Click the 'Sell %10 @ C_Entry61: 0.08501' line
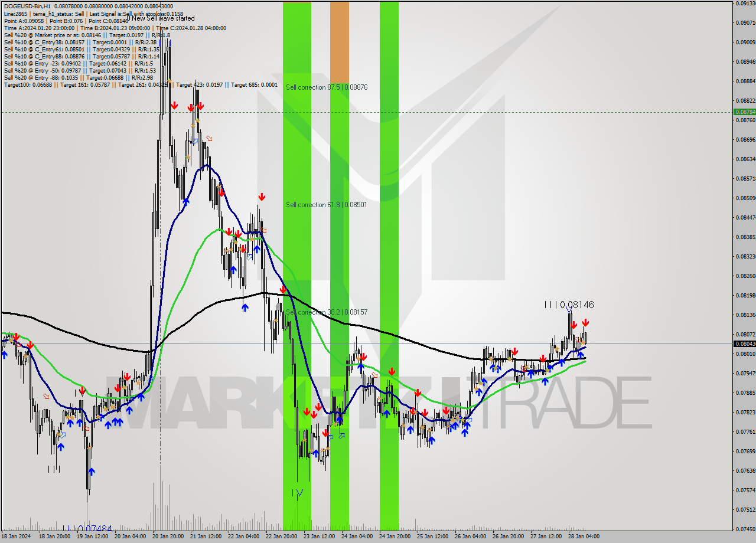Viewport: 756px width, 543px height. coord(82,49)
